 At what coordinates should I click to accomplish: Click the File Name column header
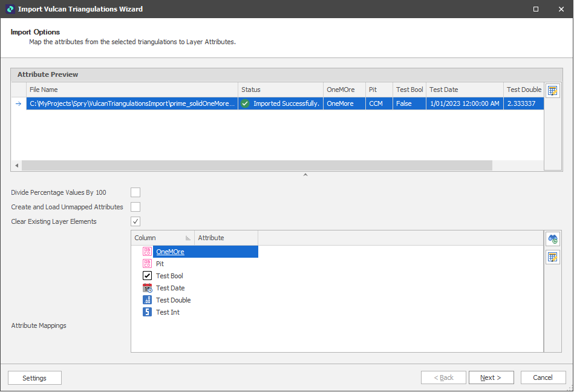click(x=132, y=90)
